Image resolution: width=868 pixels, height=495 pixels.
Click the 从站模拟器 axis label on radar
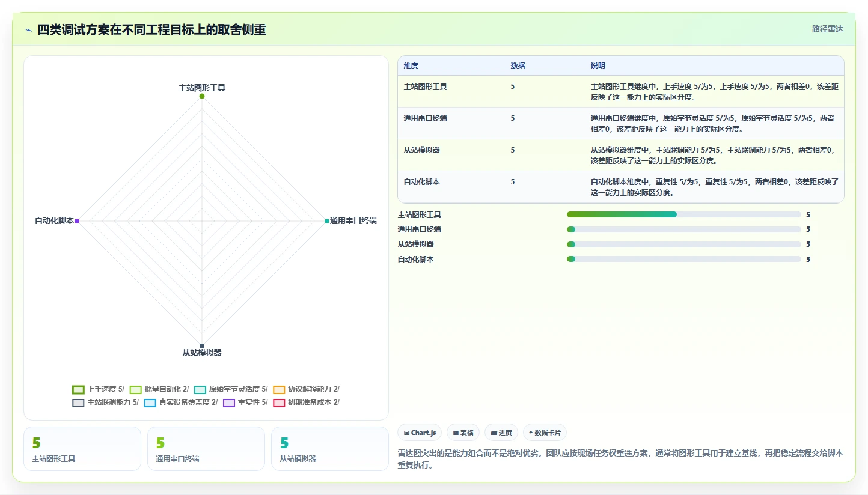click(x=202, y=353)
